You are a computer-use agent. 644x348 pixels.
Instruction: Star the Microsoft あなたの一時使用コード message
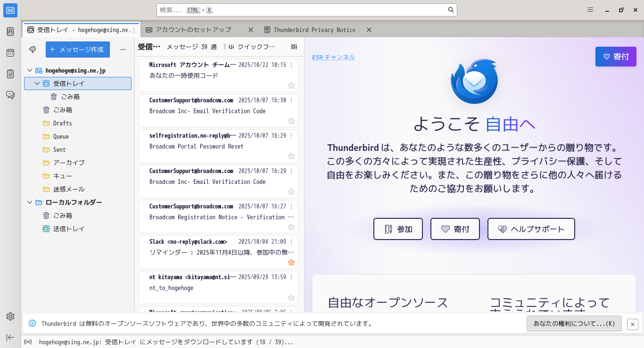click(x=291, y=85)
